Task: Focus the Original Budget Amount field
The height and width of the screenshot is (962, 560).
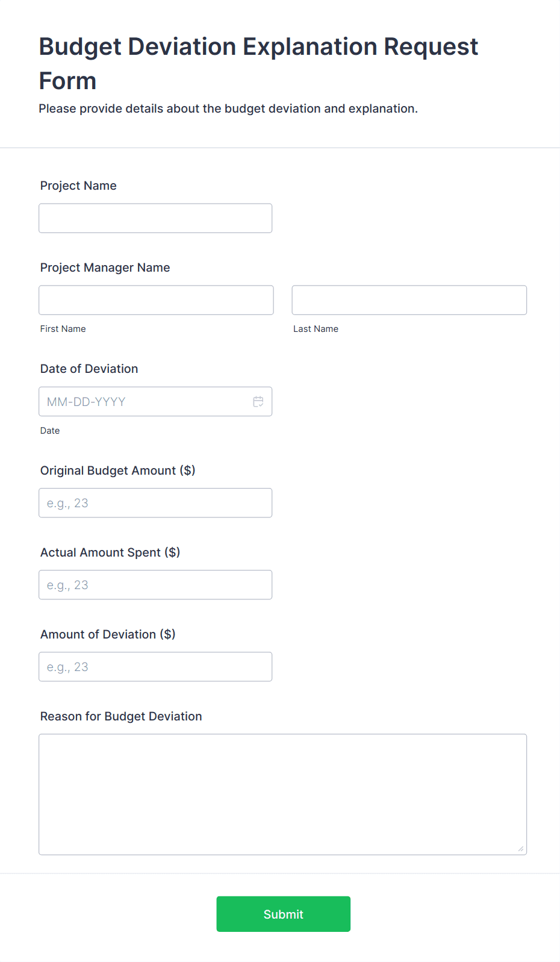Action: (155, 502)
